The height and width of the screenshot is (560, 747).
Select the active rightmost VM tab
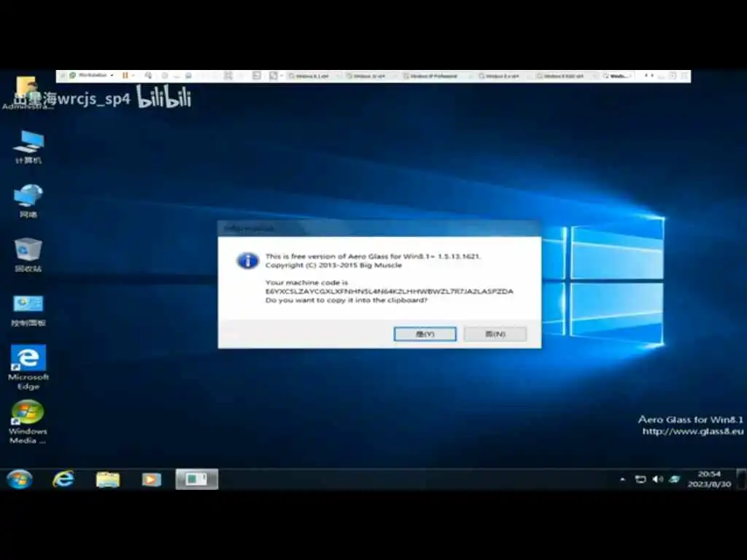(x=617, y=76)
